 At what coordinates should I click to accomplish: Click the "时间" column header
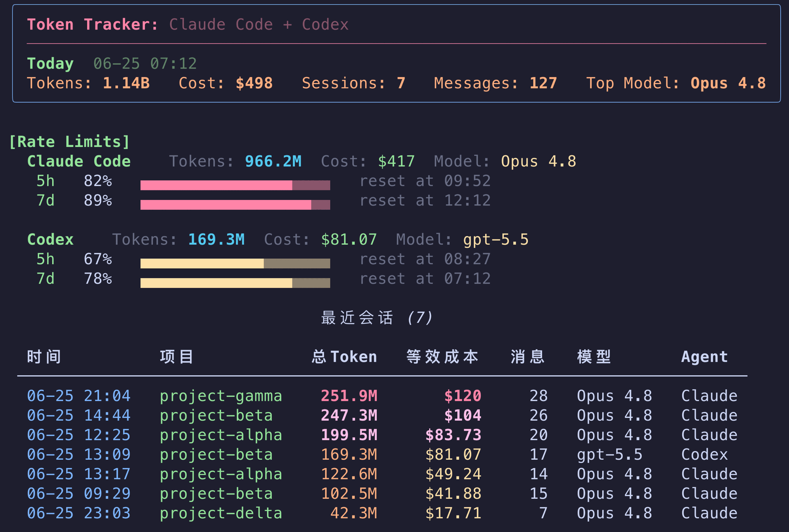click(44, 357)
